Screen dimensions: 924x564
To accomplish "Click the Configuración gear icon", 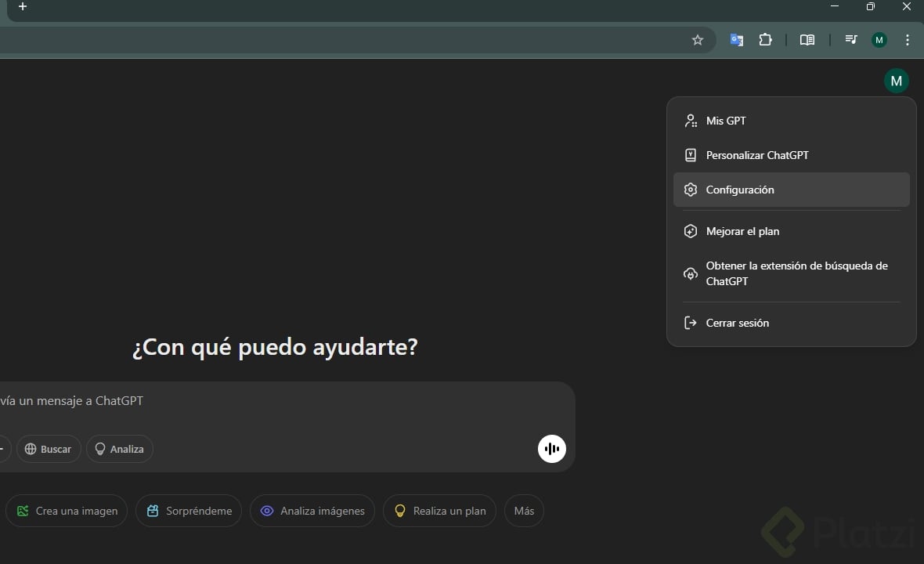I will [691, 190].
